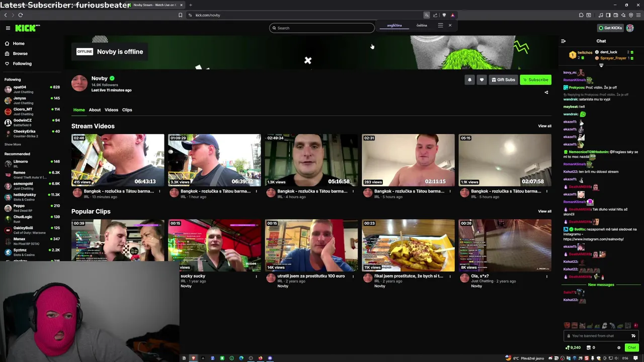Close the Novby Stream browser tab

pos(181,5)
